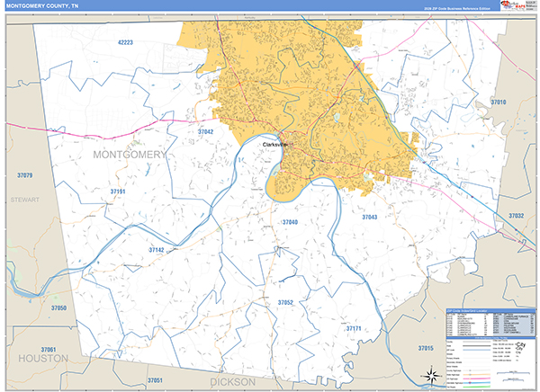Image resolution: width=540 pixels, height=392 pixels.
Task: Click the 'STEWART' county label
Action: 25,200
